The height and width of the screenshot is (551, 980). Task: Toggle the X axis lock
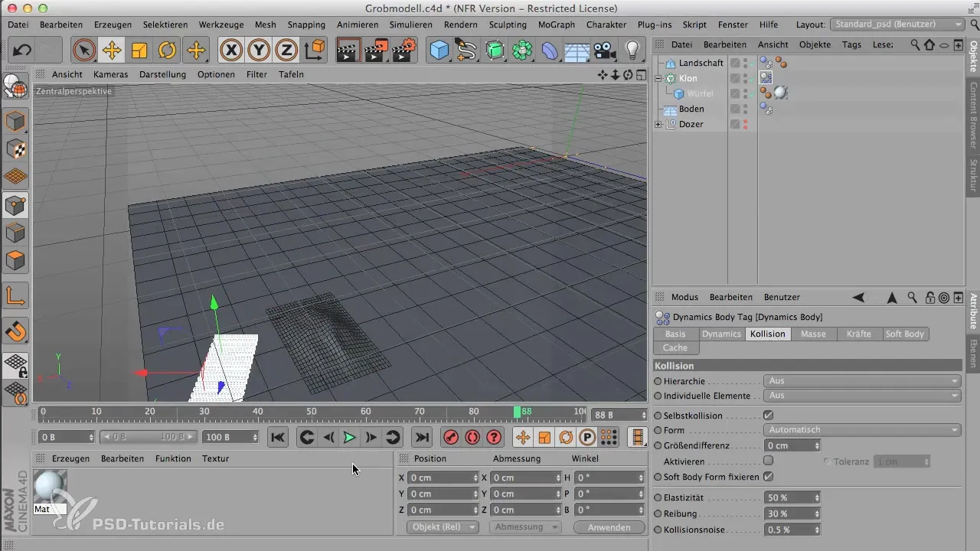click(230, 51)
